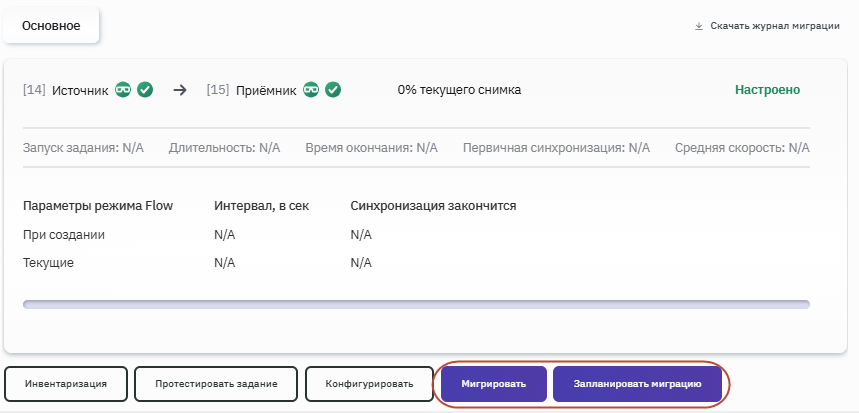
Task: Select the [15] Приёмник label
Action: click(x=251, y=90)
